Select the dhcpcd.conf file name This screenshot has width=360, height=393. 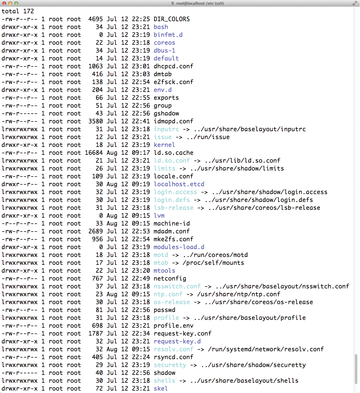173,66
